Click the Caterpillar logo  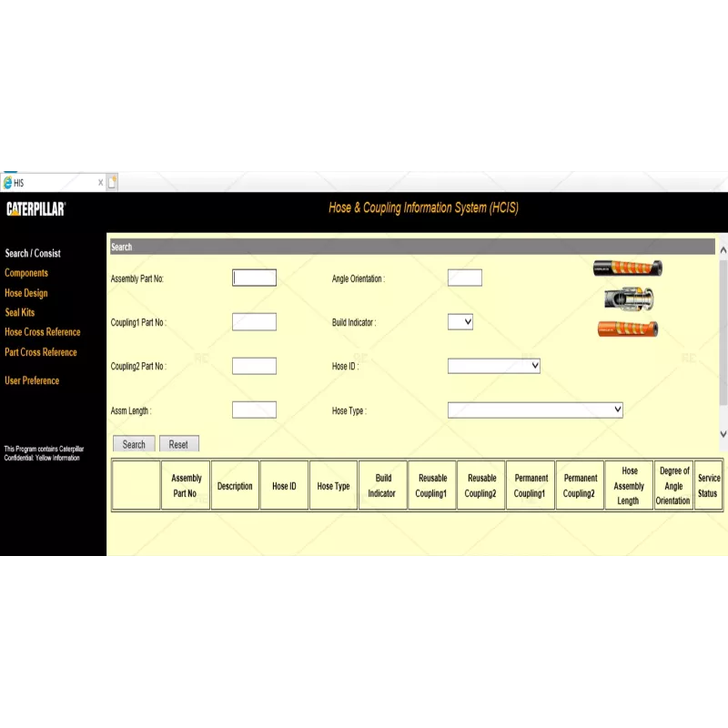36,207
